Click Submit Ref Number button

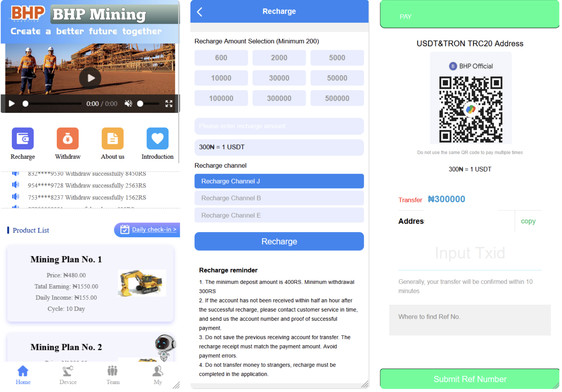point(469,379)
